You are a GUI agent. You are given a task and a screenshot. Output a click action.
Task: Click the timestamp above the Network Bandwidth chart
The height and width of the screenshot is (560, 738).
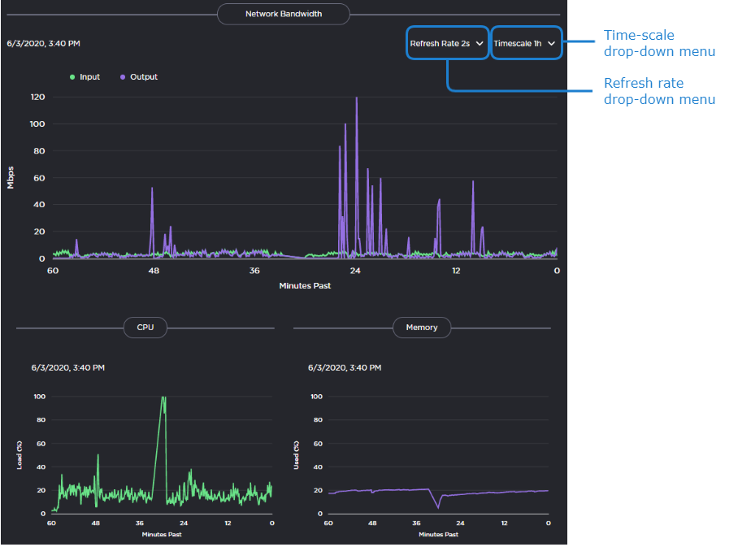tap(44, 43)
